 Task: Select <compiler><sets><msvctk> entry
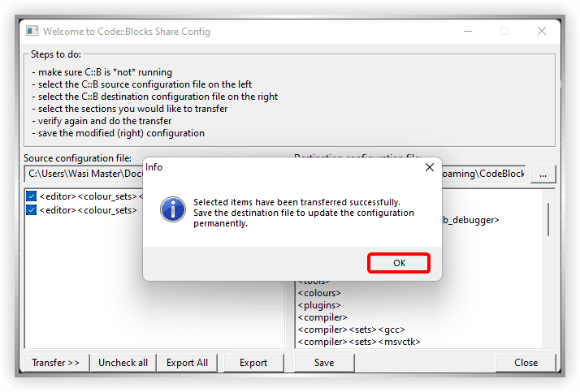(359, 342)
